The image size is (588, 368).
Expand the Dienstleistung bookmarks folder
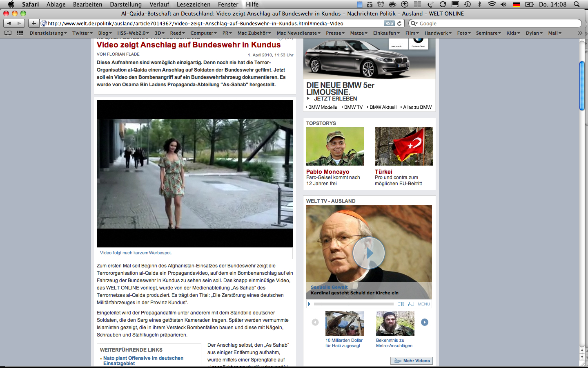click(x=48, y=33)
